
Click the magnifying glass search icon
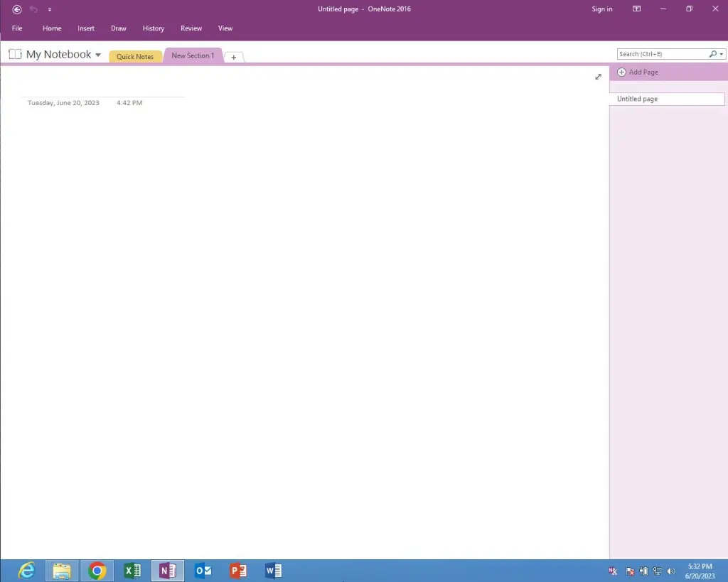(713, 54)
